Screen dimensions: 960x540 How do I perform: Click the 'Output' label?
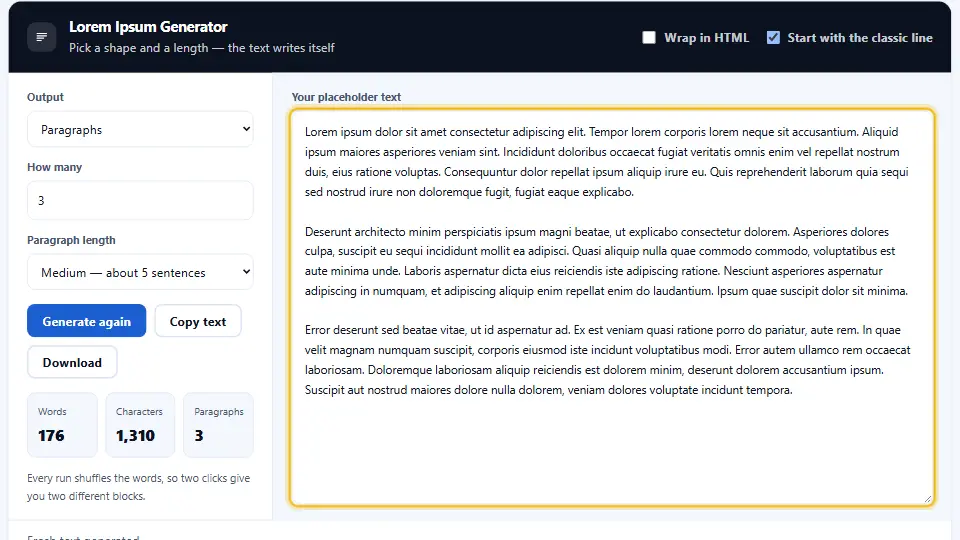point(45,97)
